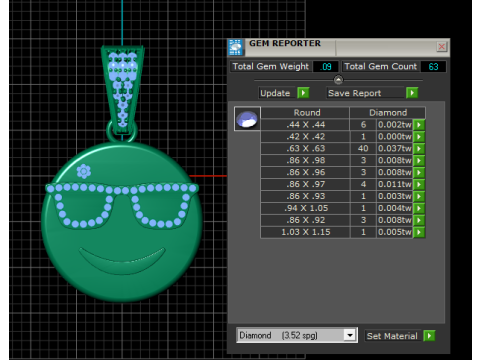The height and width of the screenshot is (360, 480).
Task: Click green arrow in .86 X .93 row
Action: [x=419, y=196]
